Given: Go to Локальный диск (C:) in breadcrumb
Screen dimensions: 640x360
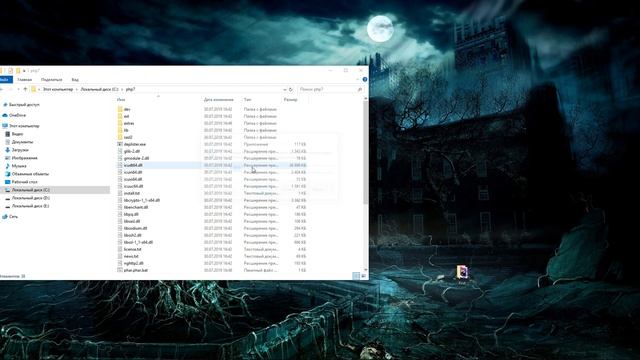Looking at the screenshot, I should 99,89.
